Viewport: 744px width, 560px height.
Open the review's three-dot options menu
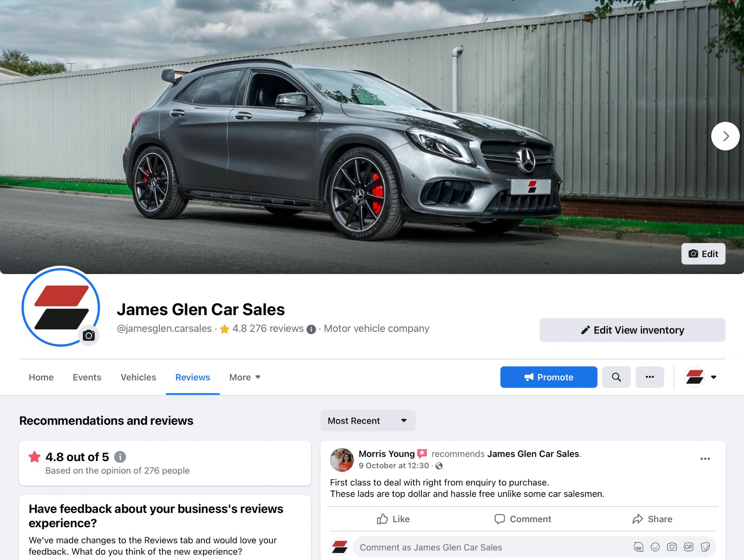click(705, 459)
